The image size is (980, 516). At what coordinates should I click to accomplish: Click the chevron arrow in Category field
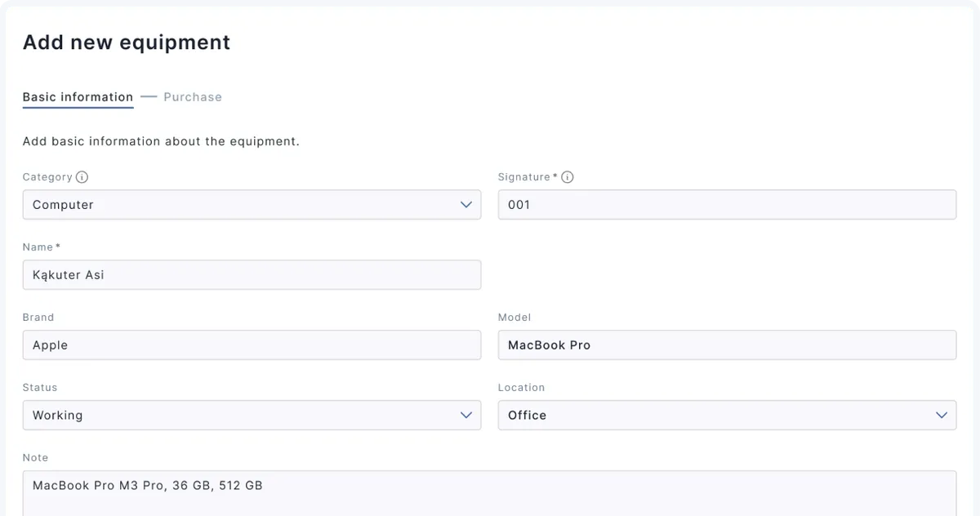click(465, 205)
